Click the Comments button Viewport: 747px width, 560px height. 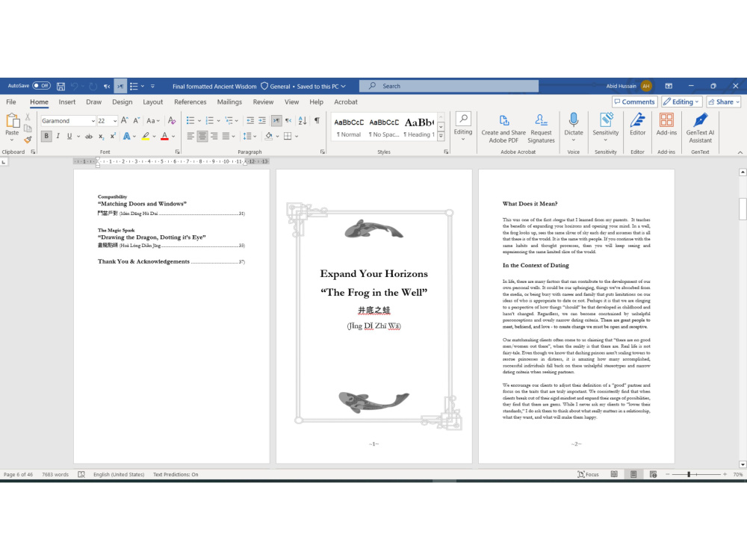(634, 102)
